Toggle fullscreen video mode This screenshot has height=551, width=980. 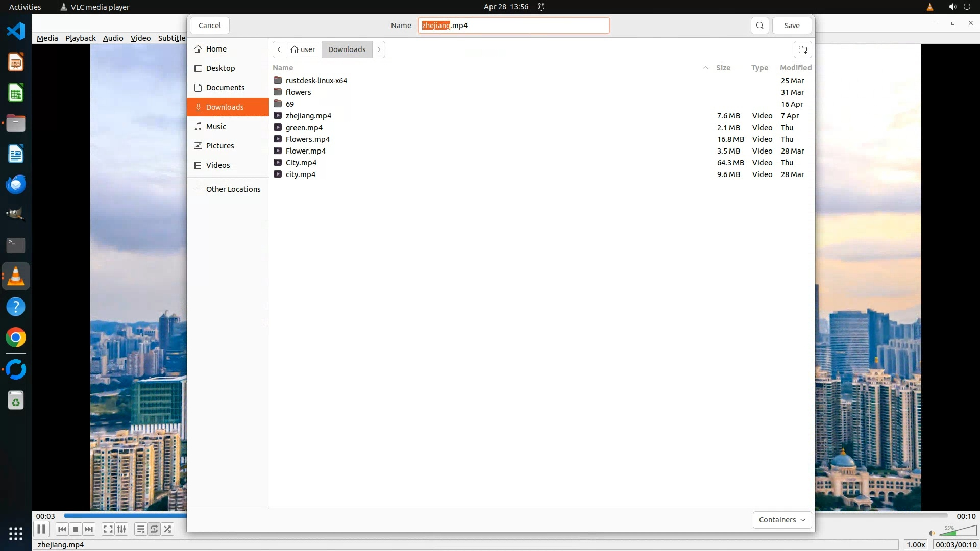tap(108, 529)
